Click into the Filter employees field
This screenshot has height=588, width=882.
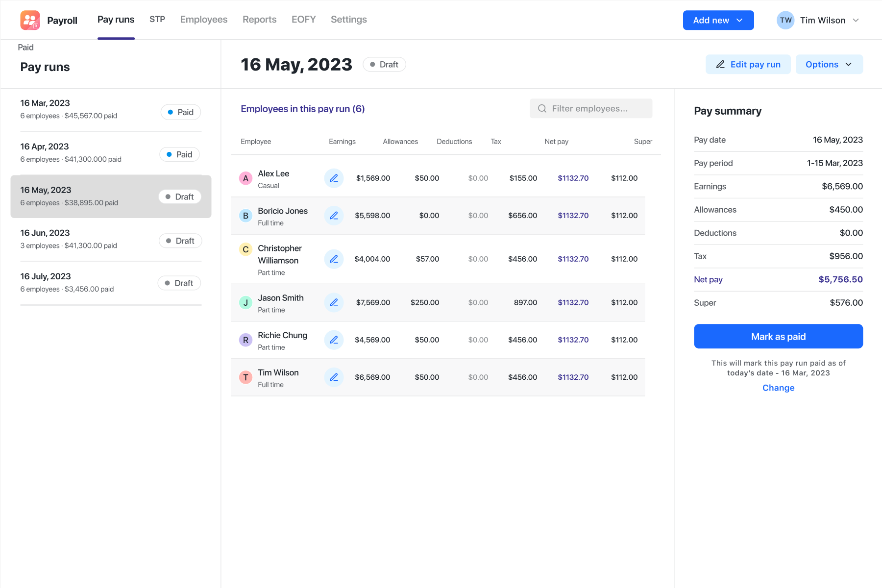click(591, 108)
